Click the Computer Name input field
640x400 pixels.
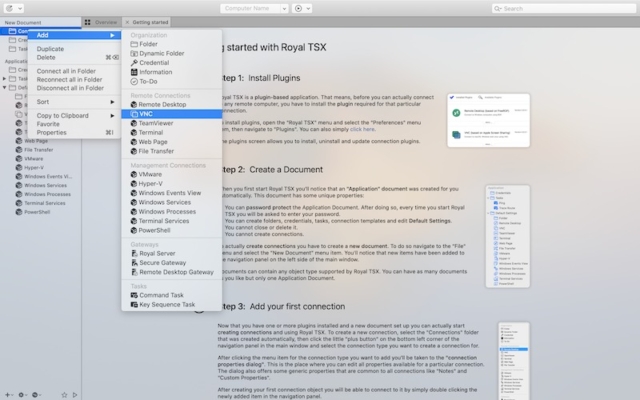(250, 9)
